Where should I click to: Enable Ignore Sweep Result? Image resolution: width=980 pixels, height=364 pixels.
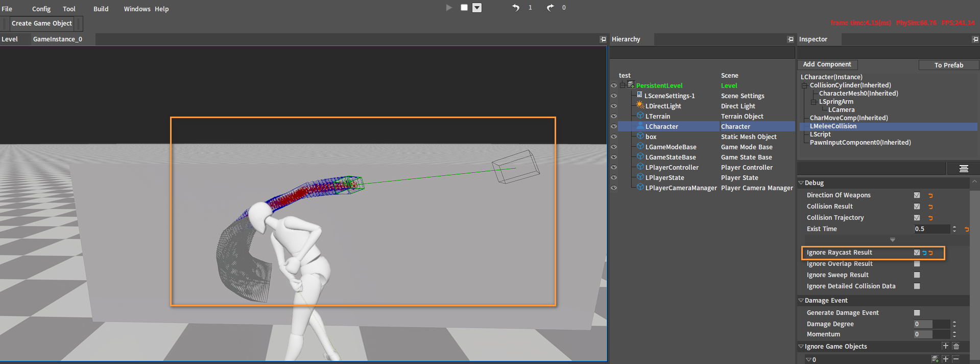pos(917,275)
